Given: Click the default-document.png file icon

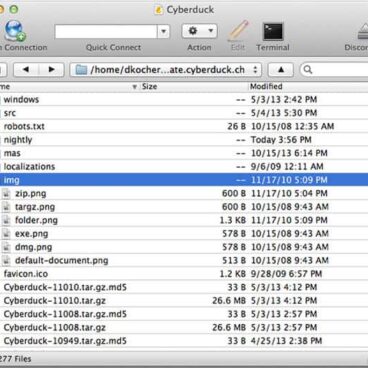Looking at the screenshot, I should (x=6, y=260).
